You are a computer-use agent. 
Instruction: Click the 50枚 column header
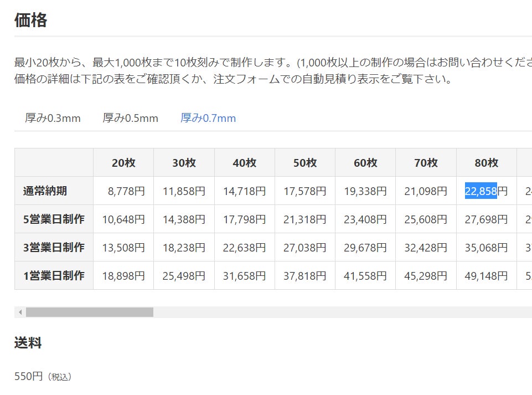point(304,163)
